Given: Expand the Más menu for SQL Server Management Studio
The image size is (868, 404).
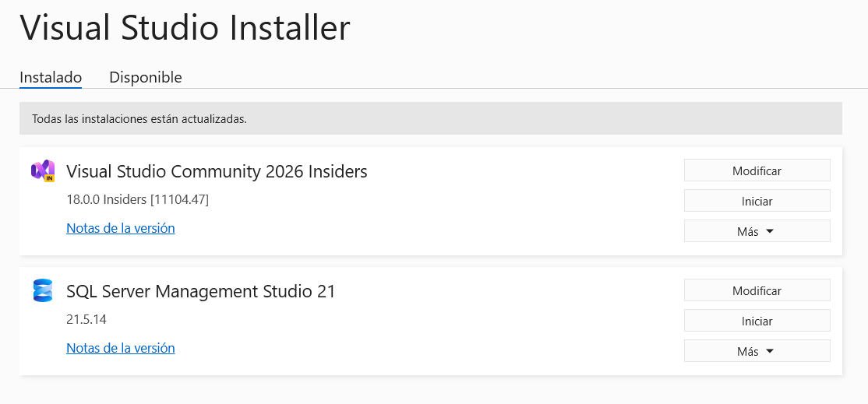Looking at the screenshot, I should click(x=757, y=351).
